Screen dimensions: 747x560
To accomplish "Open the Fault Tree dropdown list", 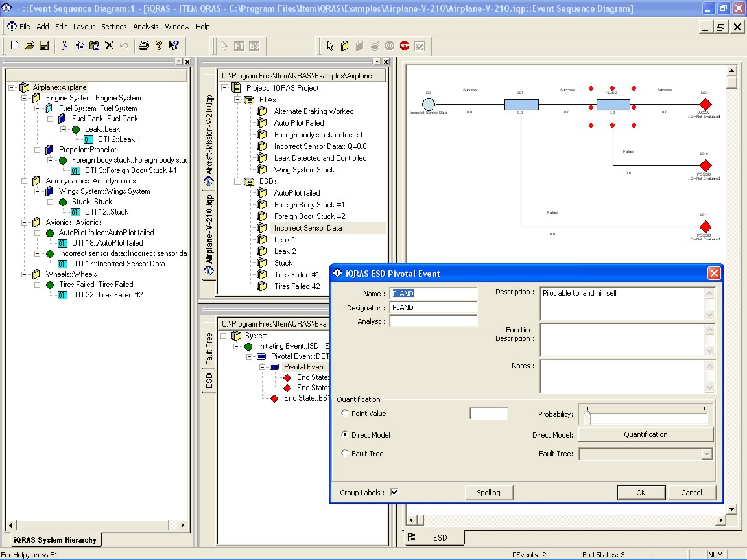I will point(706,454).
